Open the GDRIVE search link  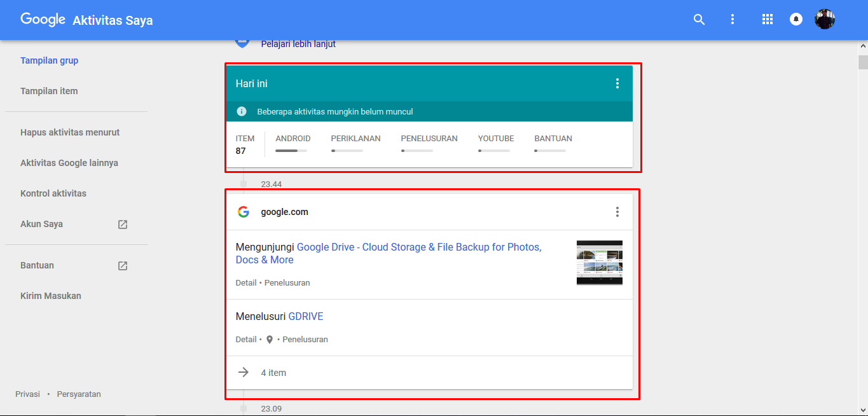tap(306, 317)
